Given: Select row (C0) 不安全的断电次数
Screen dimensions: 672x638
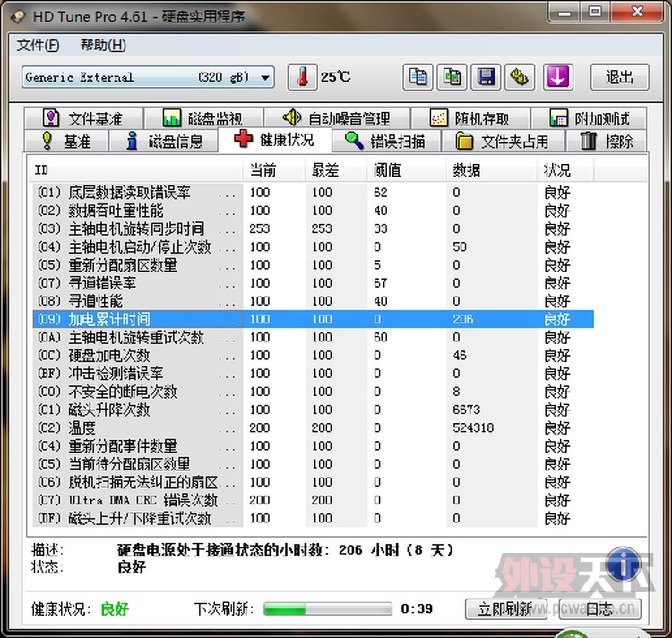Looking at the screenshot, I should point(314,392).
